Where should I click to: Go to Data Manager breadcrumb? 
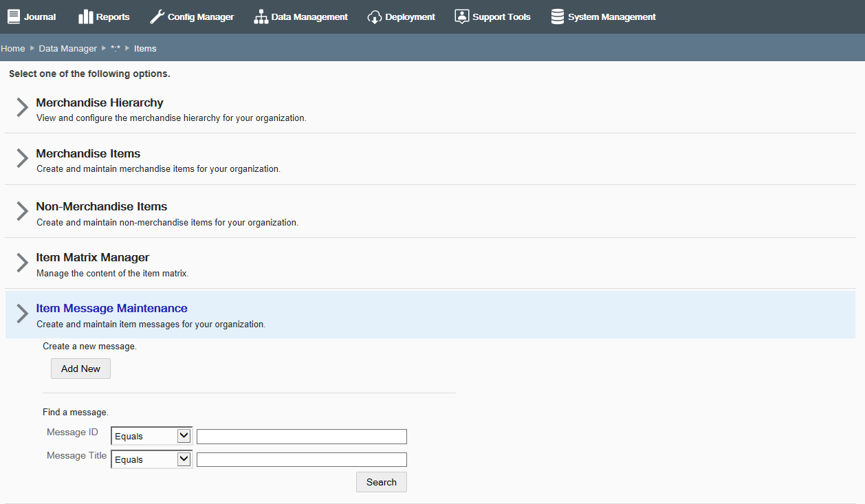coord(68,48)
